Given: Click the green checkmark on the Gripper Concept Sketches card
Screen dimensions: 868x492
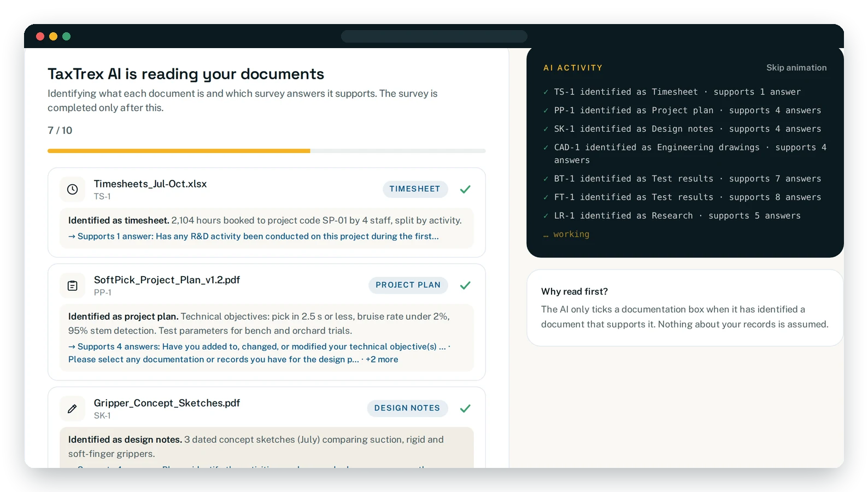Looking at the screenshot, I should tap(465, 408).
